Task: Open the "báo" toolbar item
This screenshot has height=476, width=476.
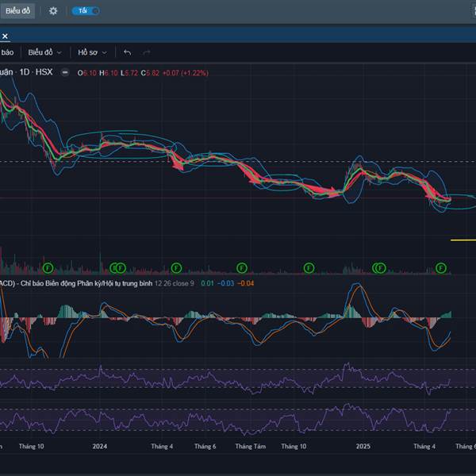Action: (x=7, y=52)
